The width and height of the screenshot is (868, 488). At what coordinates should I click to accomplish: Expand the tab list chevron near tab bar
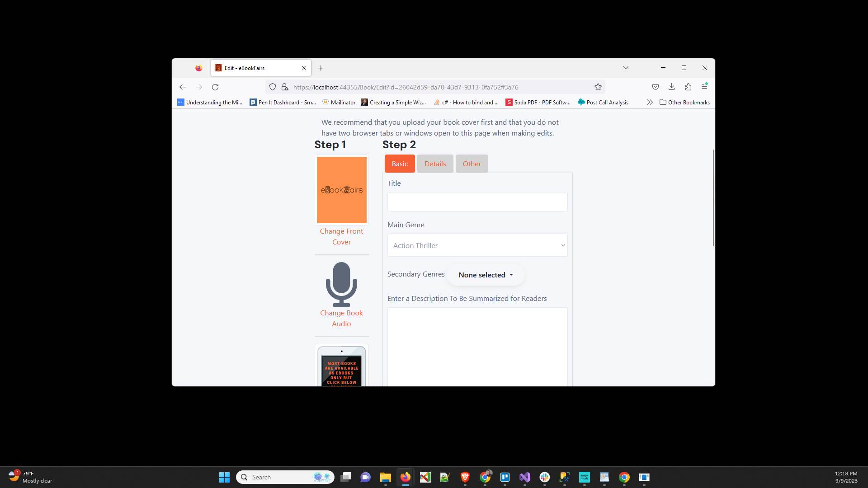tap(625, 67)
